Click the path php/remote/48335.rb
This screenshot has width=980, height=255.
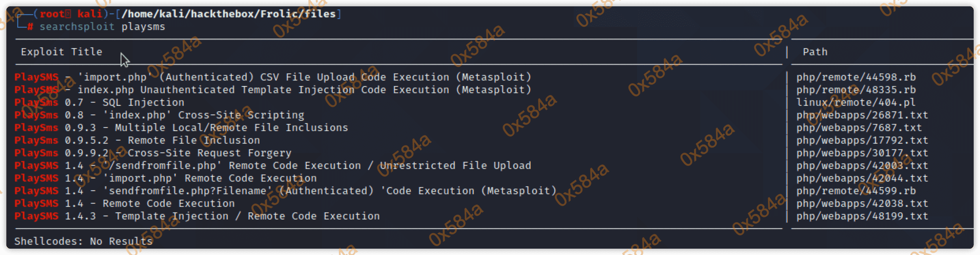coord(856,90)
